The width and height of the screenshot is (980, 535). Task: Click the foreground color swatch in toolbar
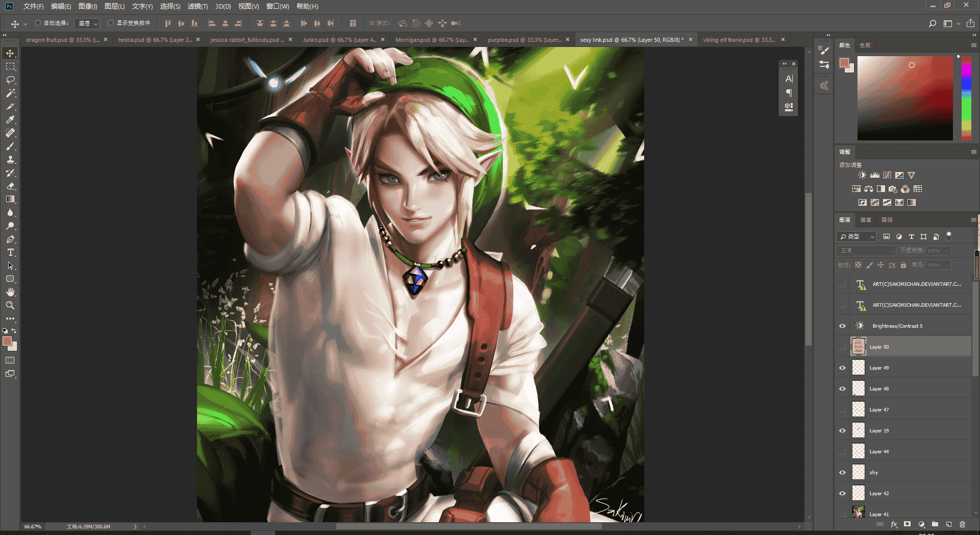point(7,341)
